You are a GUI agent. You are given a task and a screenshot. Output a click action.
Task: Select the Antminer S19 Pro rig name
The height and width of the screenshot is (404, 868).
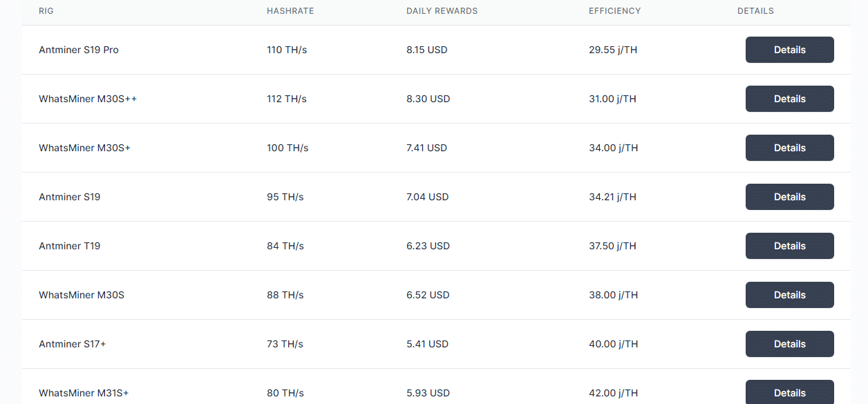click(x=79, y=50)
